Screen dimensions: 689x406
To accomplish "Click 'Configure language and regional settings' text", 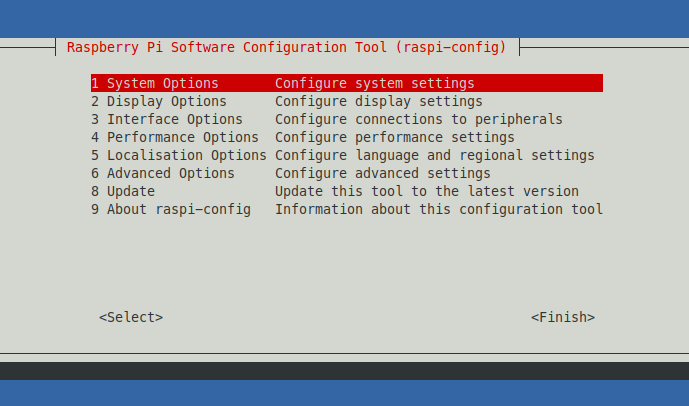I will 435,156.
